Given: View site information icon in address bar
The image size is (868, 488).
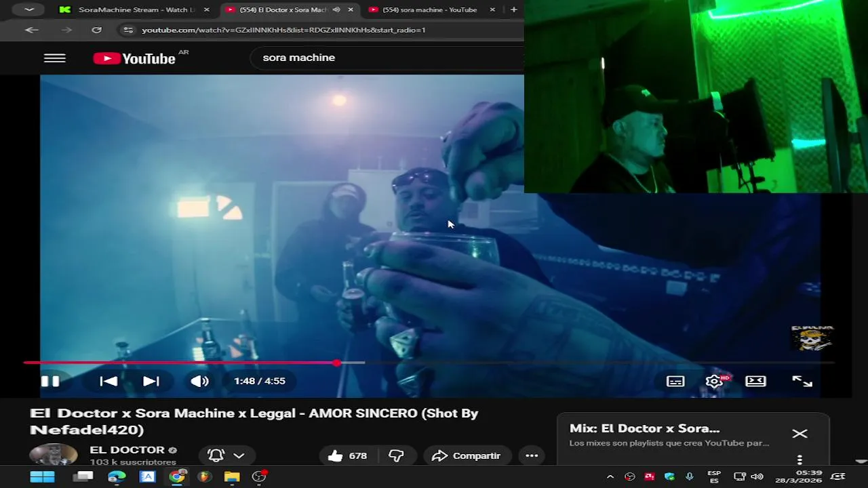Looking at the screenshot, I should (x=128, y=30).
